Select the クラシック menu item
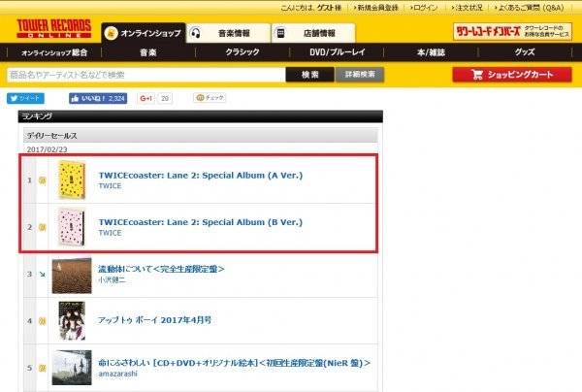Screen dimensions: 582x392 242,52
